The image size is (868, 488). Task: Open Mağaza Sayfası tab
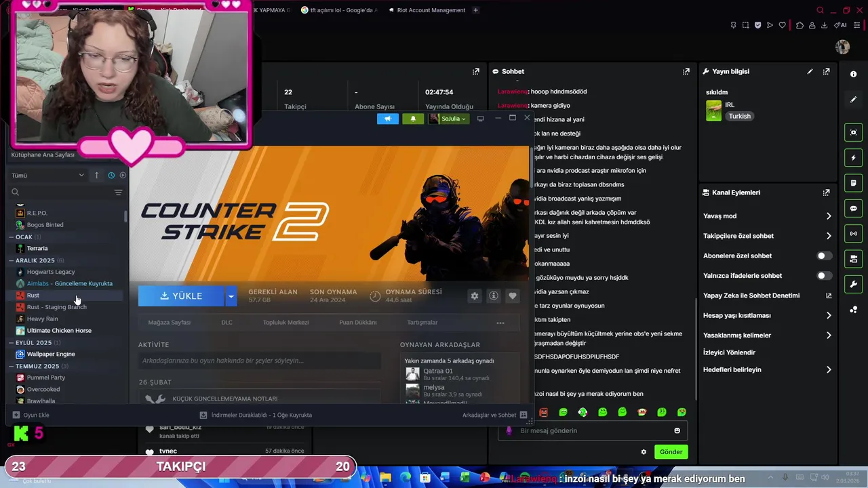point(170,323)
